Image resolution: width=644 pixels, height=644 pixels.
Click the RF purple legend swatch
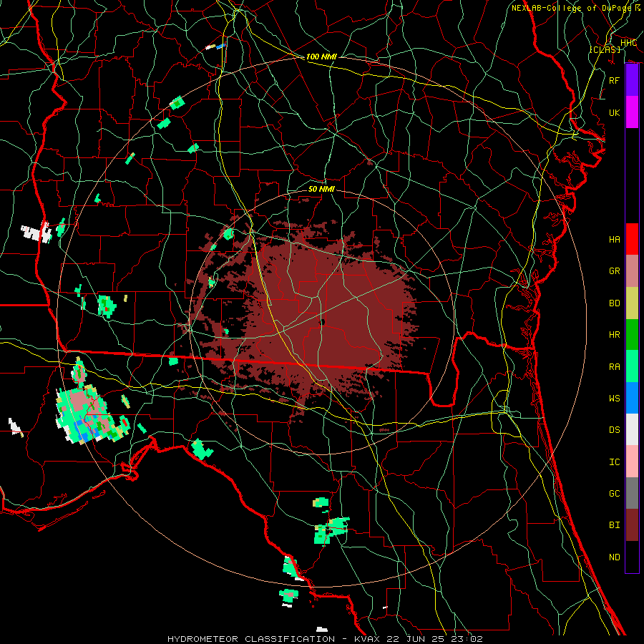(632, 80)
